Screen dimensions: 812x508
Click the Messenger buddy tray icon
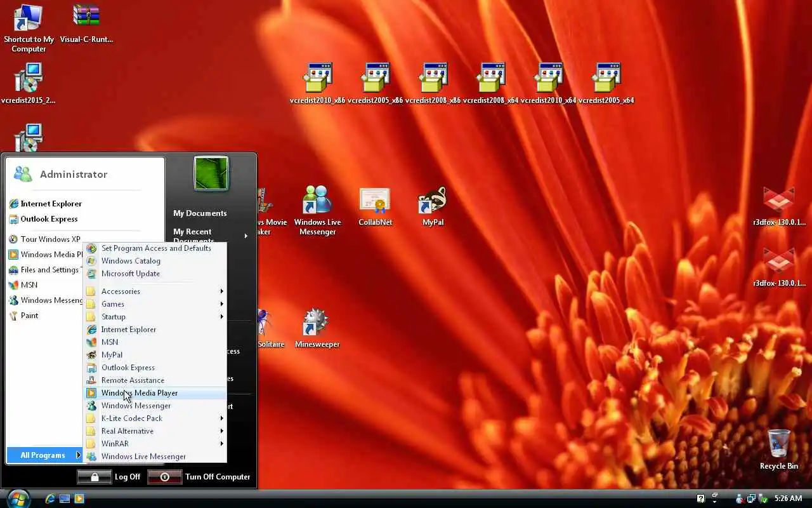(740, 498)
